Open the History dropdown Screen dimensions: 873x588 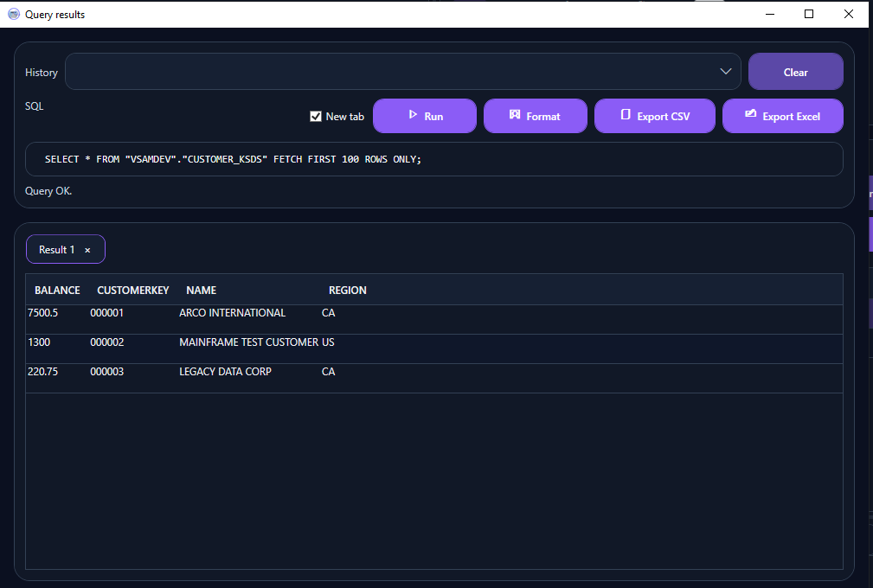point(402,71)
